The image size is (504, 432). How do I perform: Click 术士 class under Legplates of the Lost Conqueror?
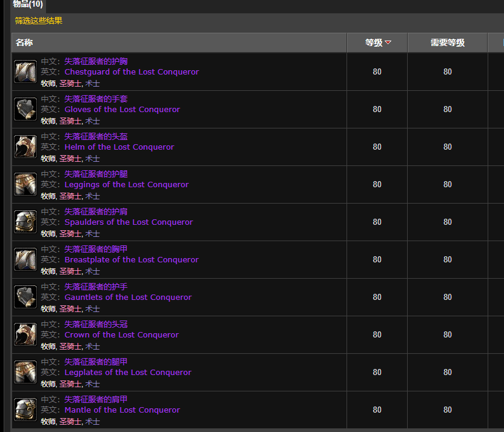pos(93,384)
